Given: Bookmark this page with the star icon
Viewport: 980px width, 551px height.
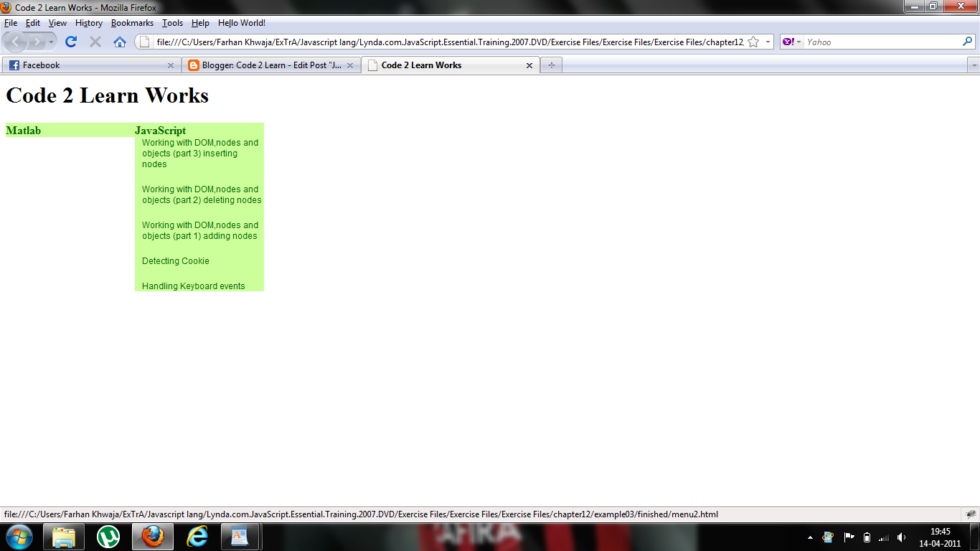Looking at the screenshot, I should (753, 42).
